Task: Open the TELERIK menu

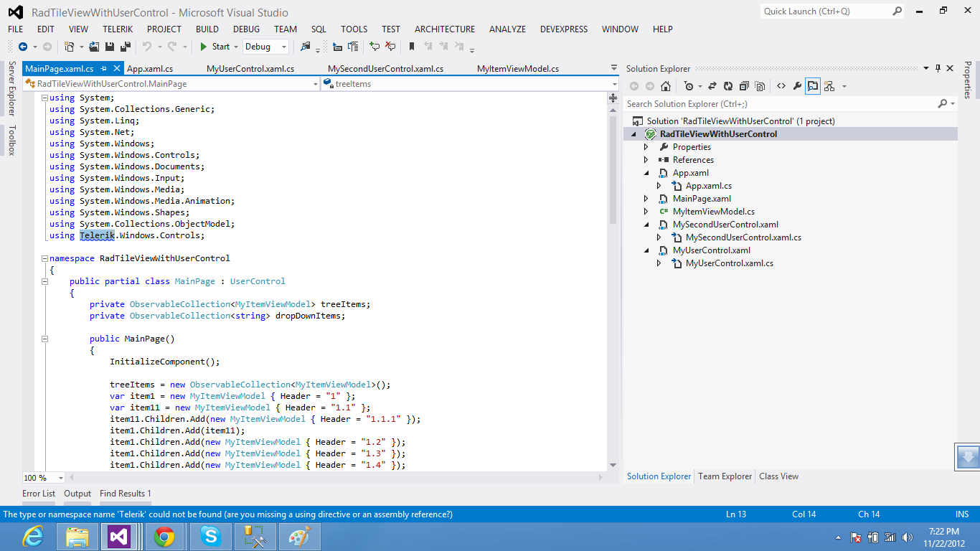Action: click(118, 29)
